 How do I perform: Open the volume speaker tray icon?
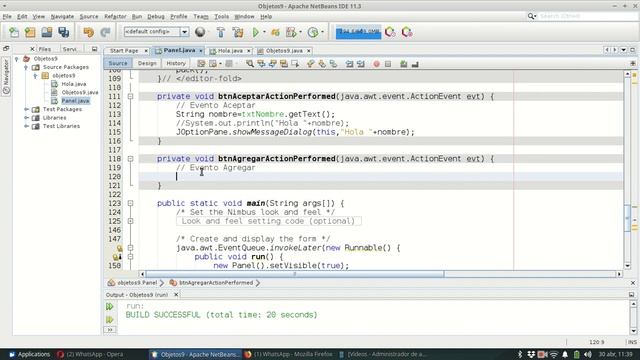[588, 354]
